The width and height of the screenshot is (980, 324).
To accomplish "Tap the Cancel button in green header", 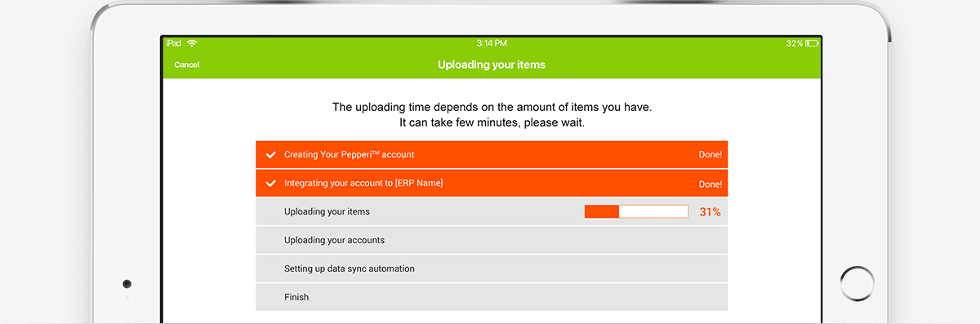I will tap(187, 64).
